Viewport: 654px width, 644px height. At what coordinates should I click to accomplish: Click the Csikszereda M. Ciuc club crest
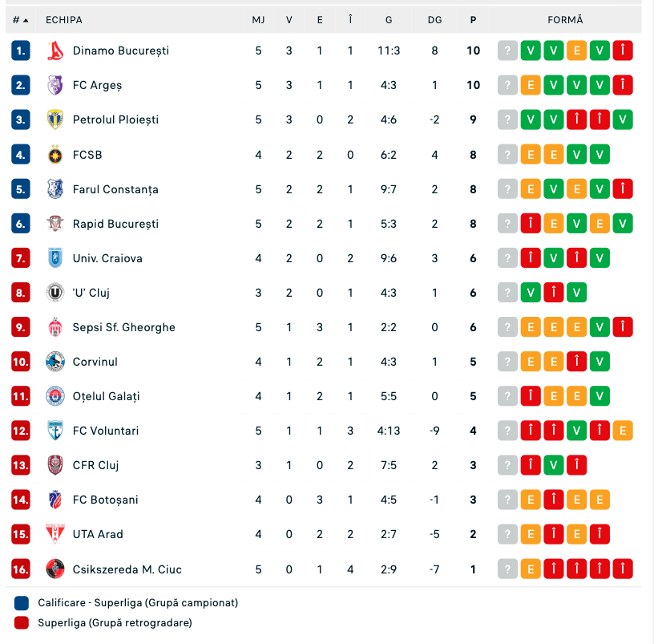(55, 569)
